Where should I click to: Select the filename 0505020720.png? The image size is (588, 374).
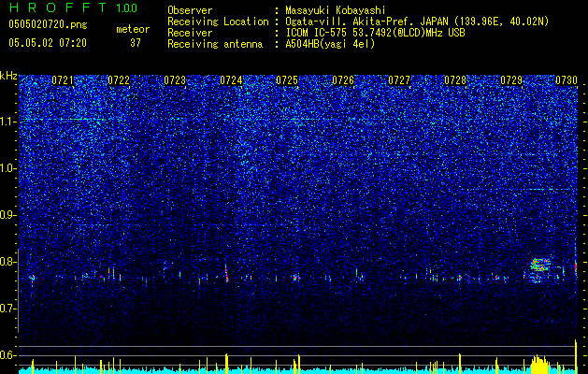coord(48,24)
